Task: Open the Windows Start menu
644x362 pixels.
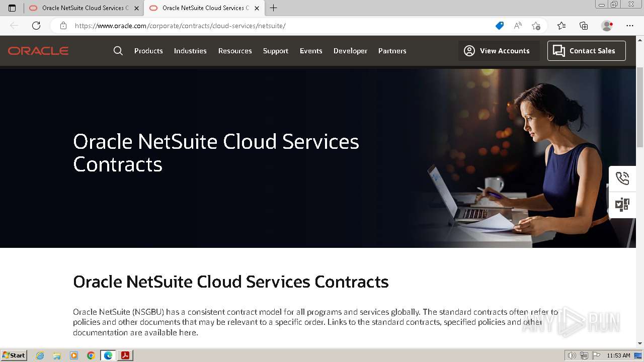Action: tap(14, 355)
